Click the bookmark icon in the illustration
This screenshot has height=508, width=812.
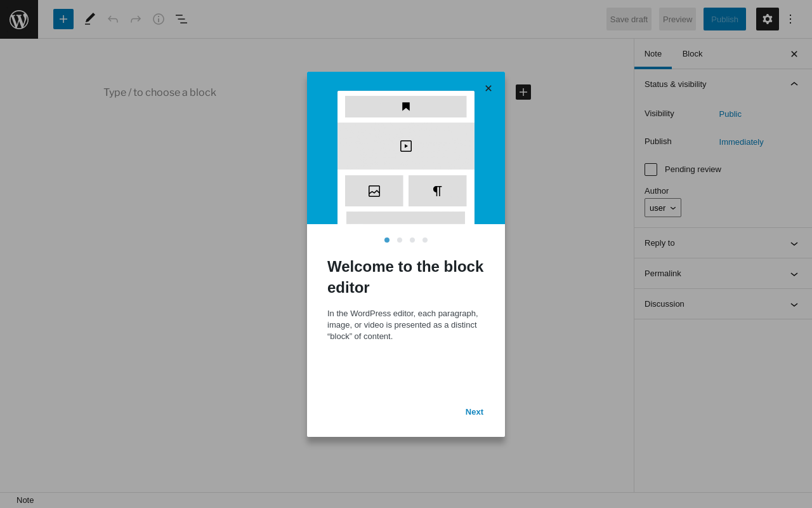click(x=406, y=107)
